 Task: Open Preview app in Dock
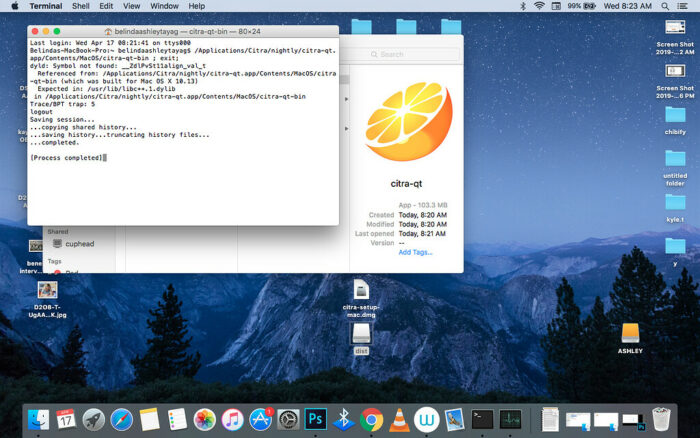(x=454, y=420)
